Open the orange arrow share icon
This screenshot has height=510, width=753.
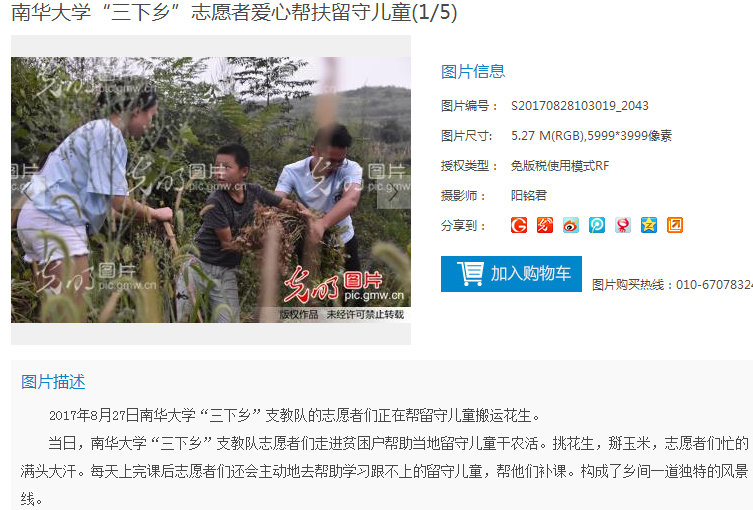tap(675, 225)
